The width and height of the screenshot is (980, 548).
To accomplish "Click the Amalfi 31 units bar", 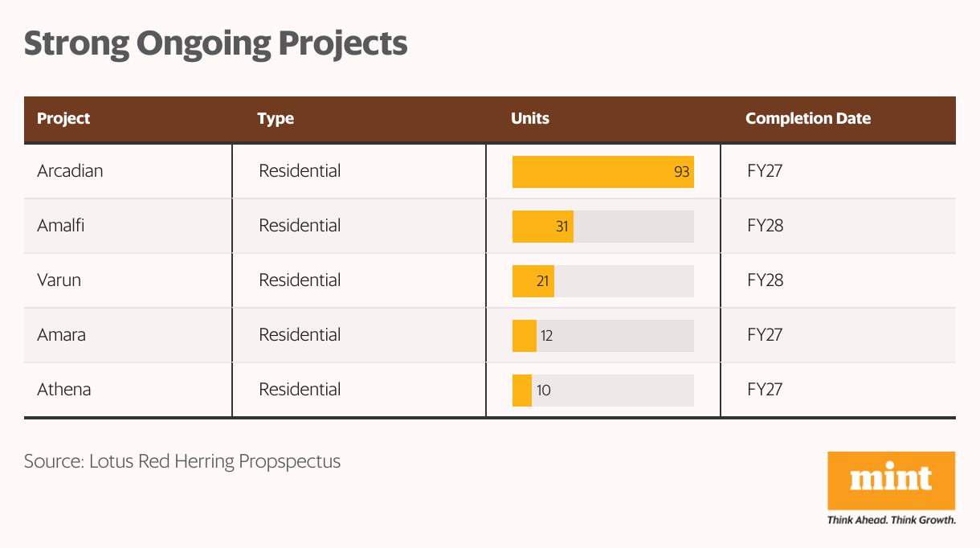I will click(543, 227).
